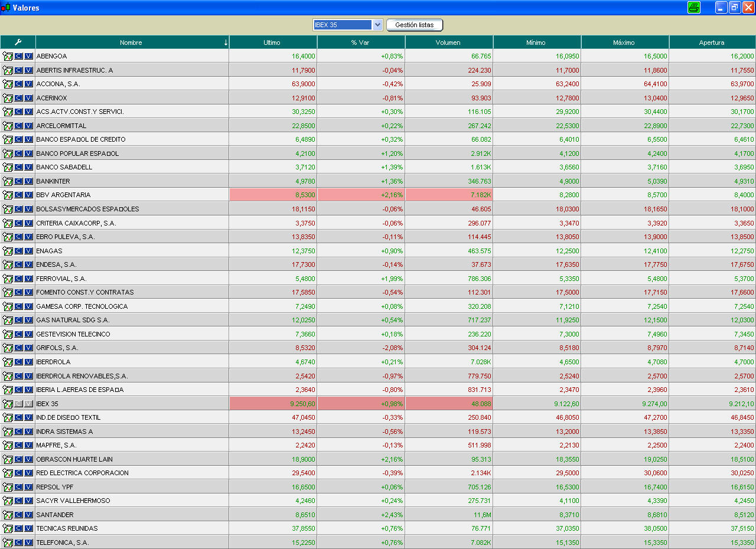Image resolution: width=756 pixels, height=549 pixels.
Task: Open the chart icon for TELEFONICA, S.A.
Action: coord(8,543)
